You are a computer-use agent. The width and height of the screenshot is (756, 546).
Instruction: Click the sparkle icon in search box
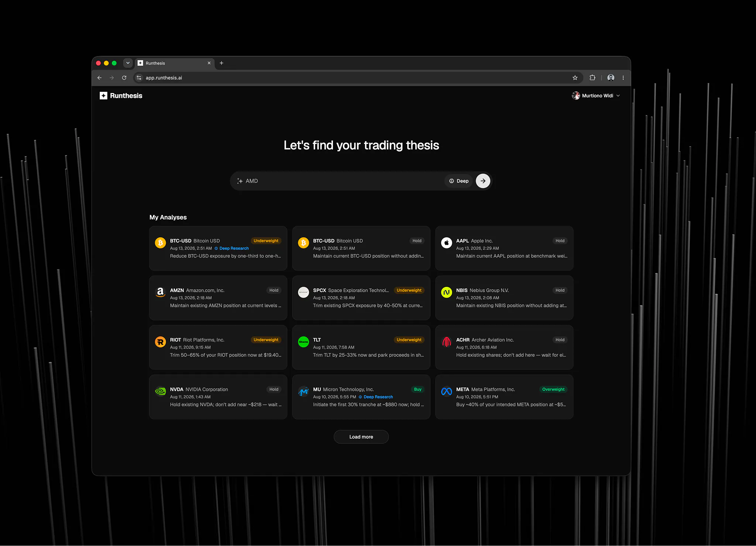coord(240,181)
